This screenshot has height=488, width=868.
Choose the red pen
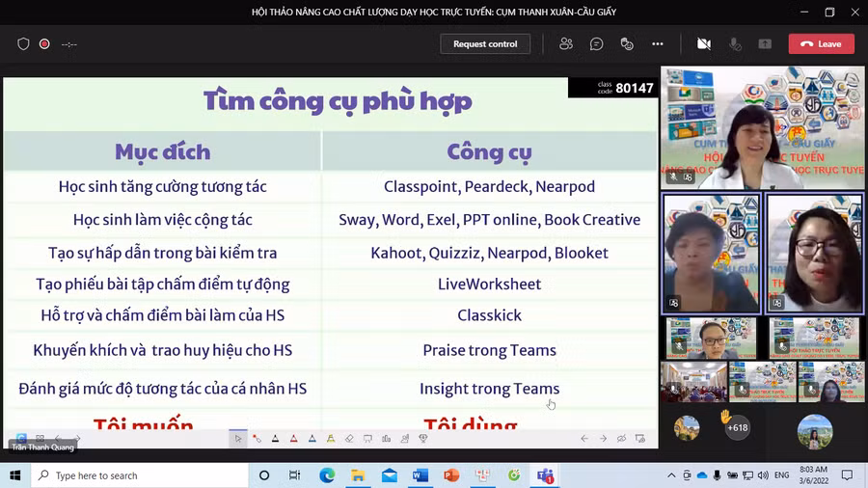tap(294, 438)
